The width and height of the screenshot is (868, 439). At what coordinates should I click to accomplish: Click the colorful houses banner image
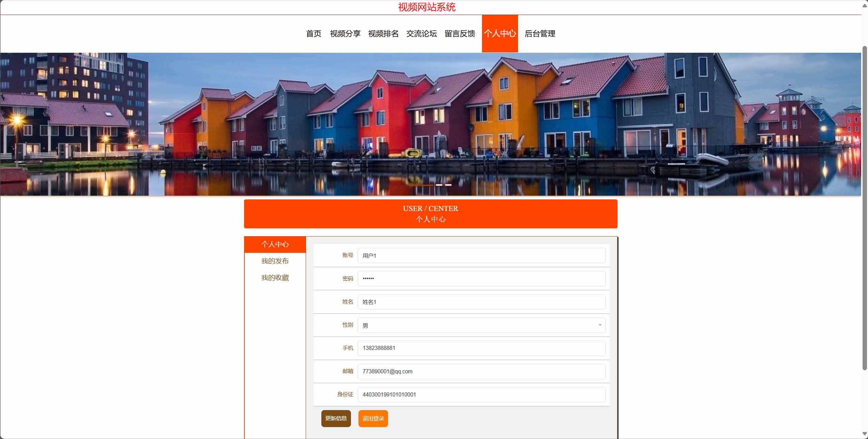click(431, 124)
